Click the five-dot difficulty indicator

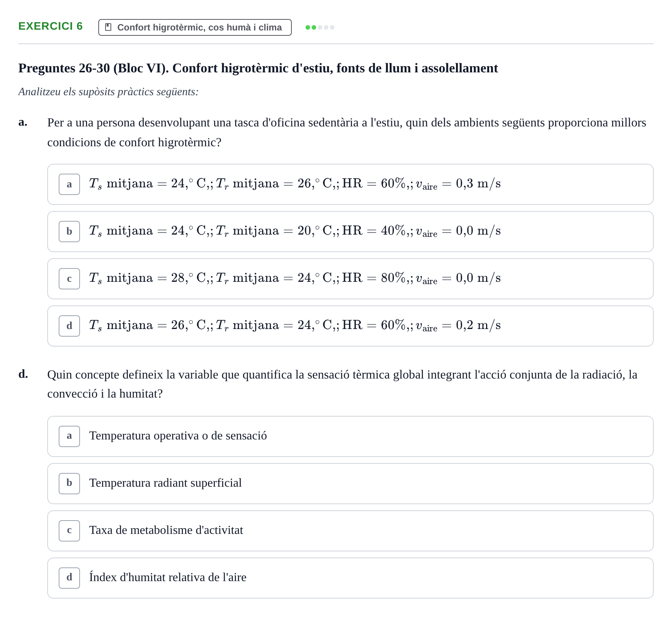coord(320,27)
